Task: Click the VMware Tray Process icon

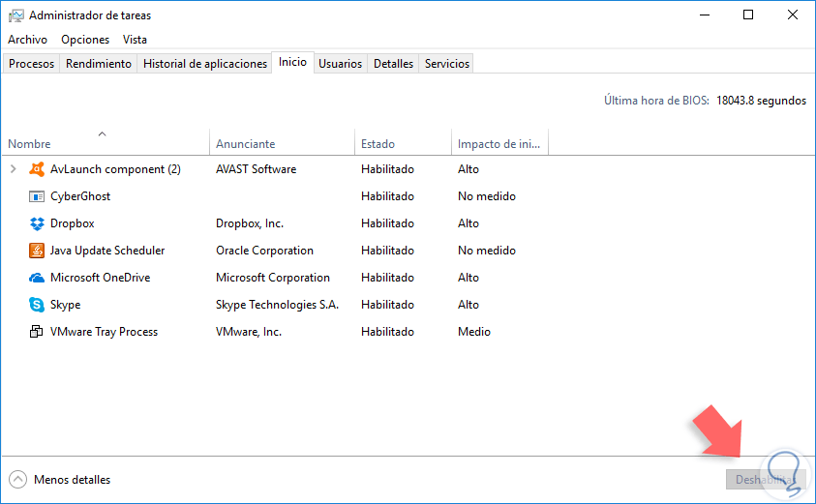Action: (x=37, y=332)
